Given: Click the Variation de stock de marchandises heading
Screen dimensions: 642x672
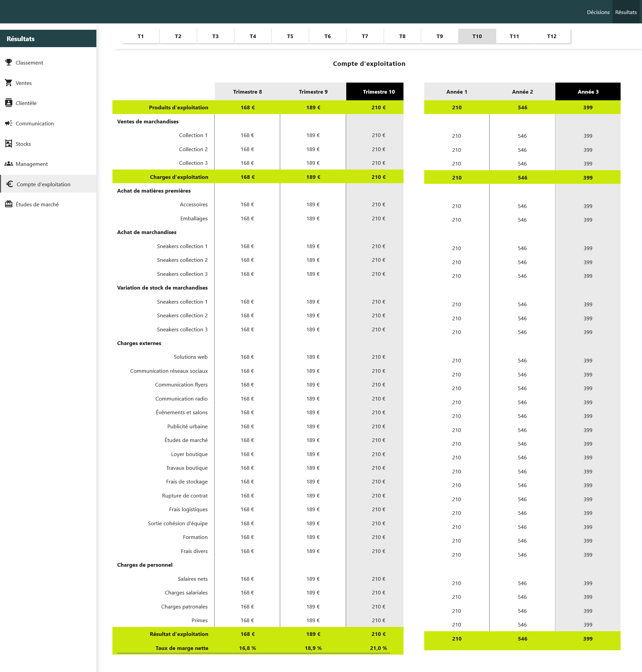Looking at the screenshot, I should click(162, 288).
